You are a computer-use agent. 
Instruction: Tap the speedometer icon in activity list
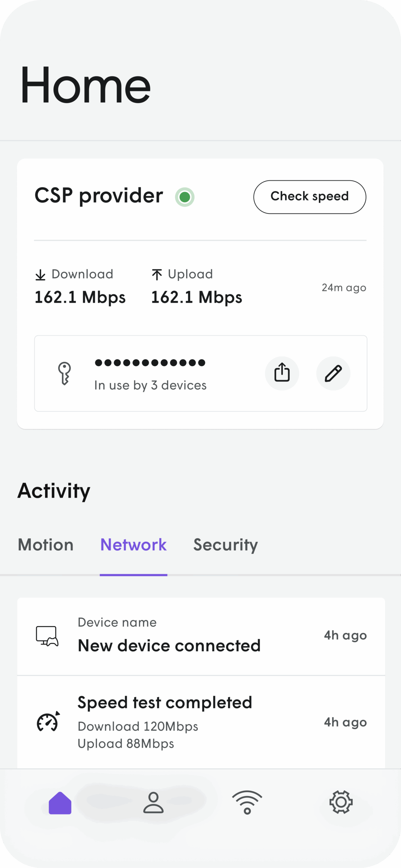click(48, 722)
